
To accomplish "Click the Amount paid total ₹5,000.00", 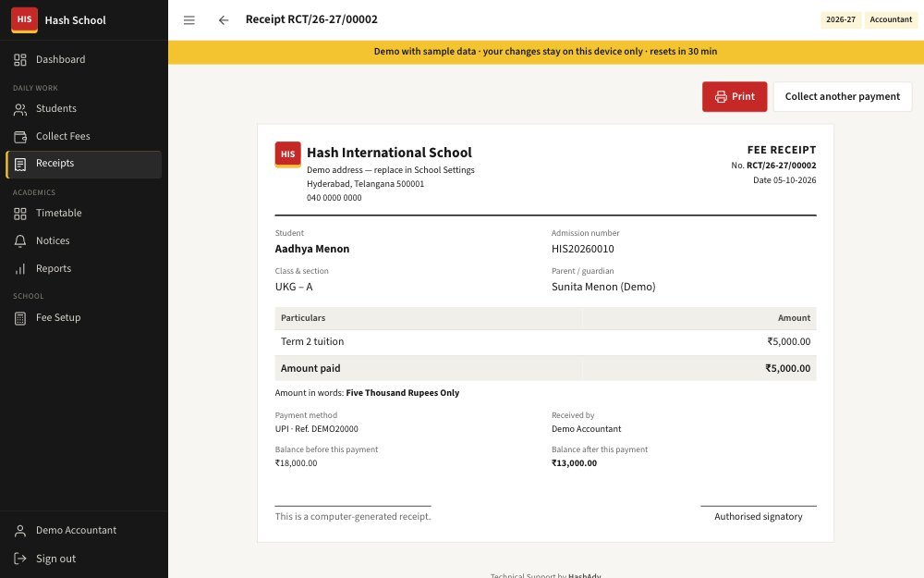I will [787, 368].
